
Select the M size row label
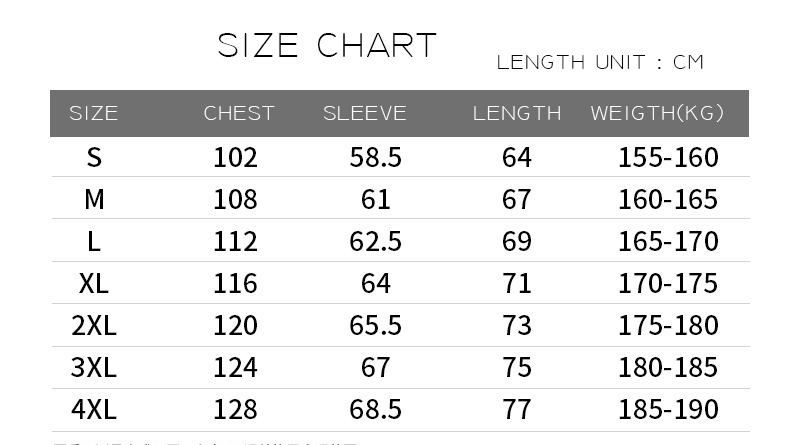pos(94,199)
